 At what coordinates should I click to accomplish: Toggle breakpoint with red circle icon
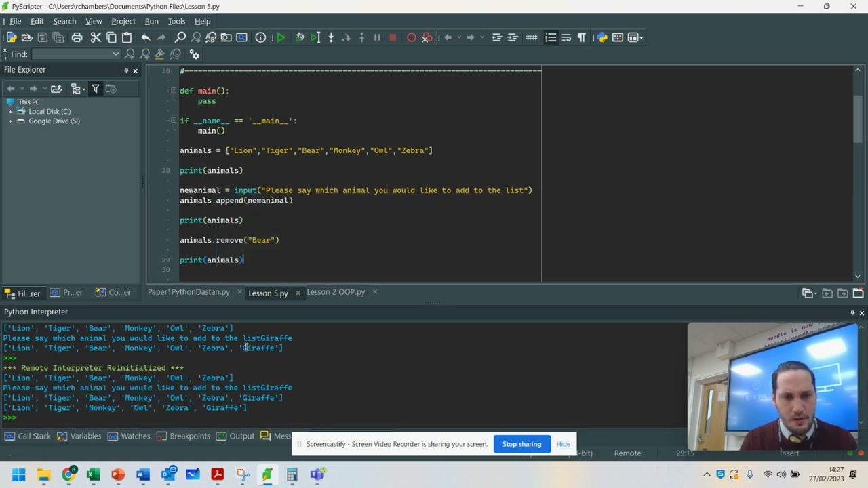tap(411, 37)
